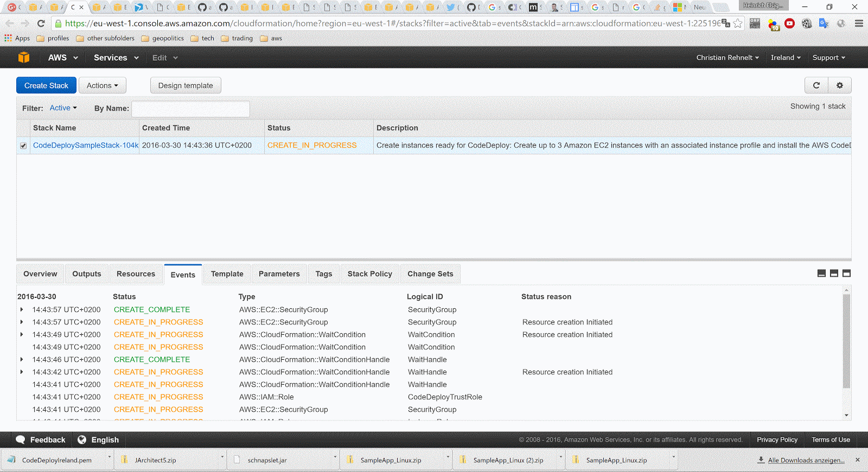The height and width of the screenshot is (472, 868).
Task: Open the CodeDeployIreland.pem download item
Action: coord(56,460)
